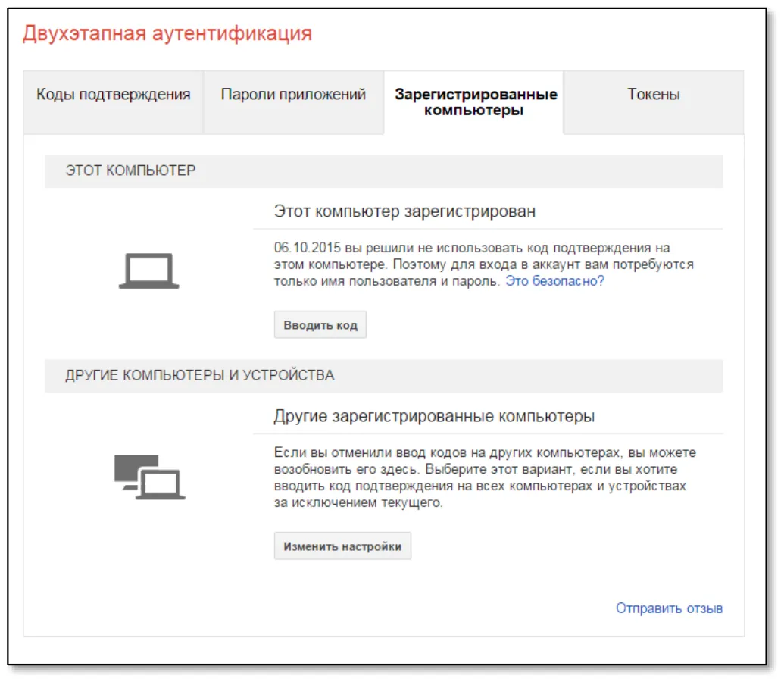Click the paragraph starting with Если вы отменили

pyautogui.click(x=485, y=477)
